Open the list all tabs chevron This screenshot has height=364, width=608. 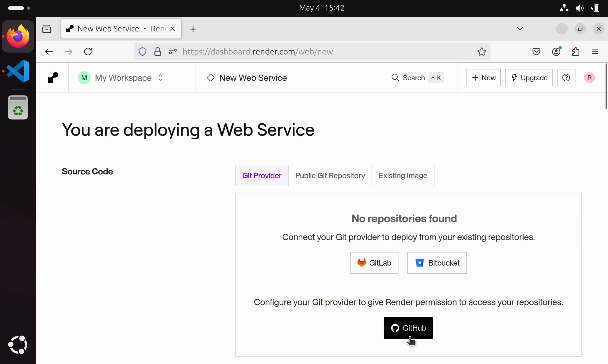coord(520,29)
